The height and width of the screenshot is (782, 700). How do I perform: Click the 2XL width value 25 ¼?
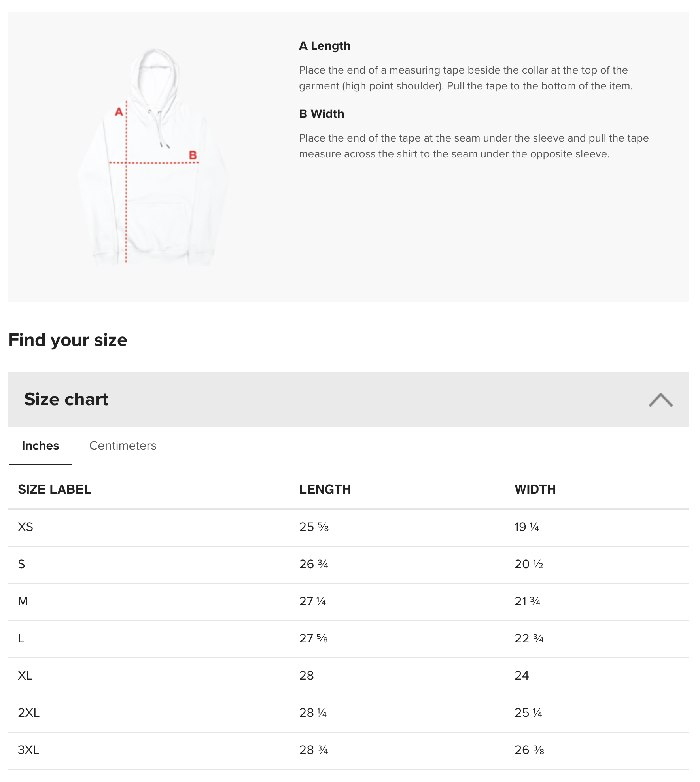click(528, 713)
